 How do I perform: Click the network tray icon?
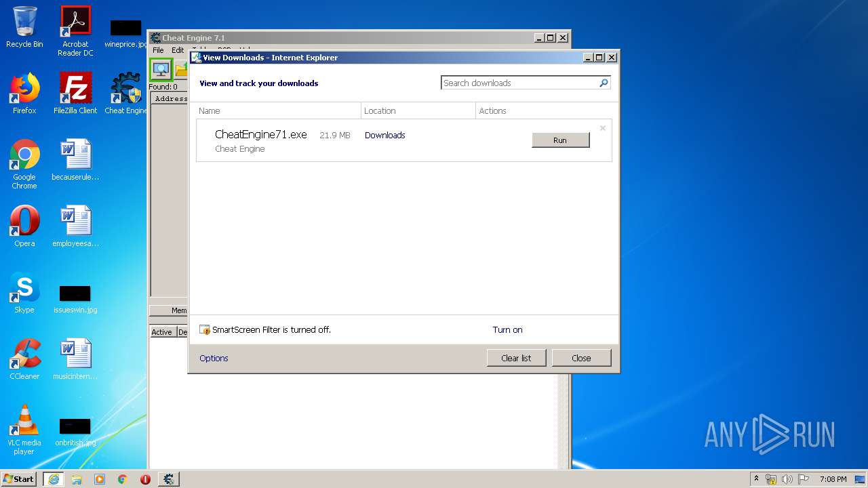click(771, 479)
